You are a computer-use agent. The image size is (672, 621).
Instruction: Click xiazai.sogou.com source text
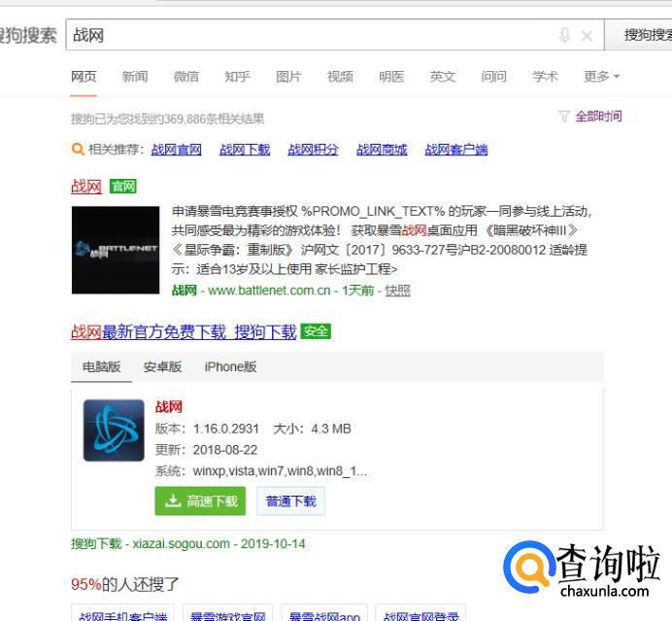pos(182,544)
